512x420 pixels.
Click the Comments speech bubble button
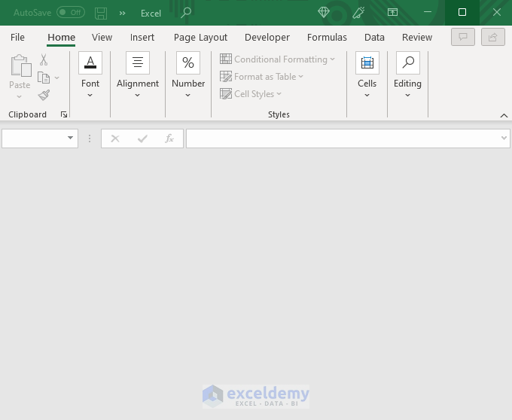pos(463,37)
